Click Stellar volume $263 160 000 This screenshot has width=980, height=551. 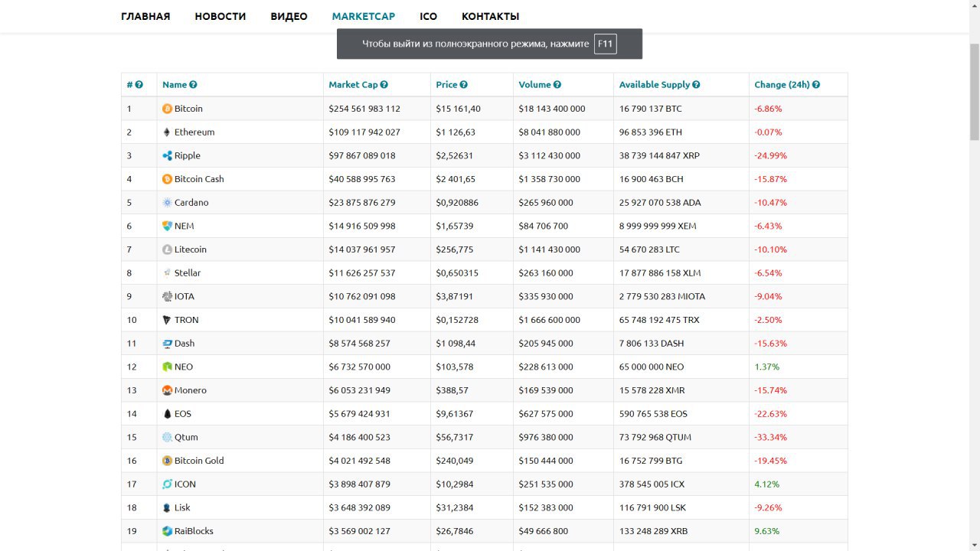point(546,273)
